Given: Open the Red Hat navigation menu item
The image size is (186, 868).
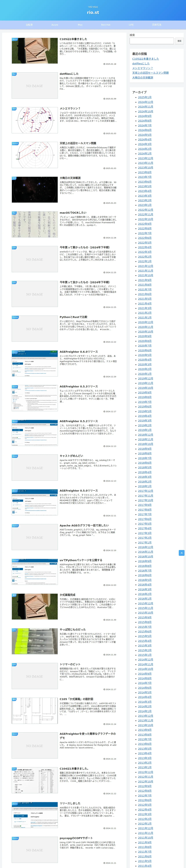Looking at the screenshot, I should pos(106,25).
